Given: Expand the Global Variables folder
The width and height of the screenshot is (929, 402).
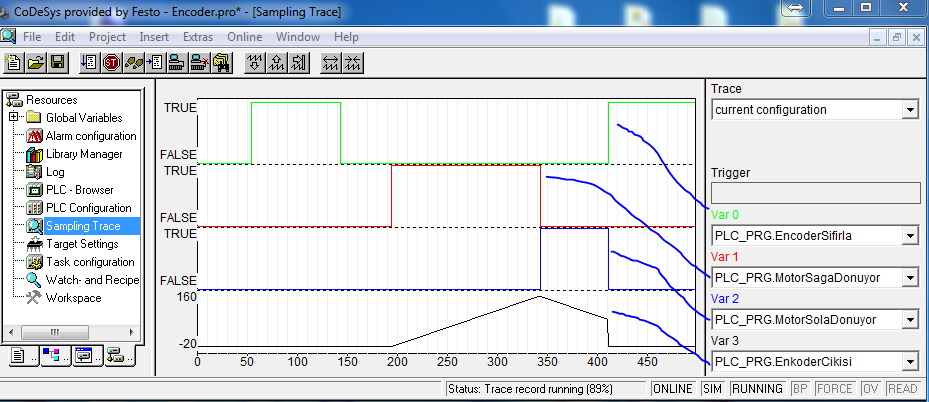Looking at the screenshot, I should (14, 117).
